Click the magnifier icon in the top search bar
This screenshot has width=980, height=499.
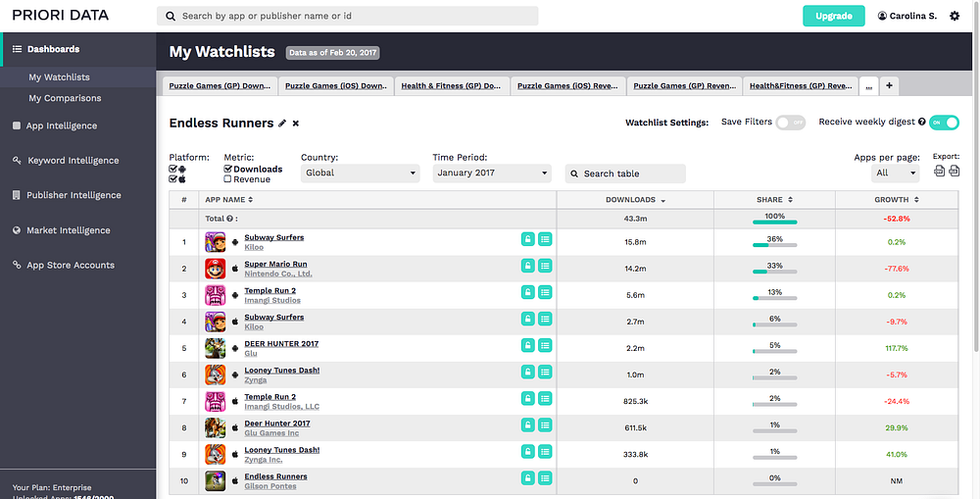pos(171,17)
